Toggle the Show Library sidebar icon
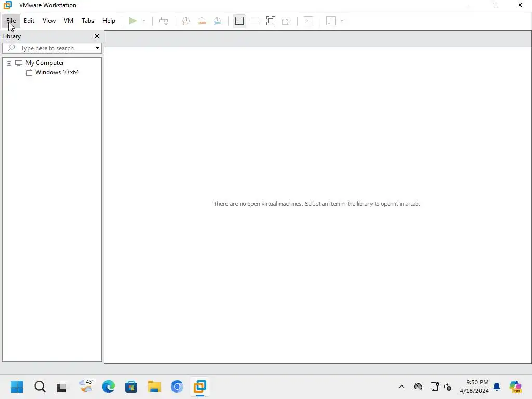Image resolution: width=532 pixels, height=399 pixels. pos(239,21)
